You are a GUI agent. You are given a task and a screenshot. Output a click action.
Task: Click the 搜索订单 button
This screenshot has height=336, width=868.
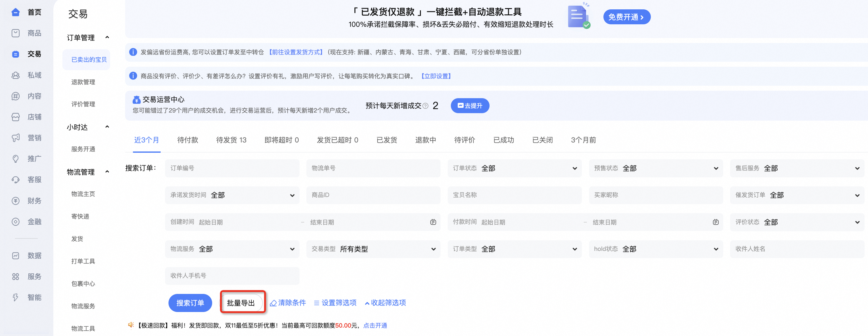click(x=190, y=303)
